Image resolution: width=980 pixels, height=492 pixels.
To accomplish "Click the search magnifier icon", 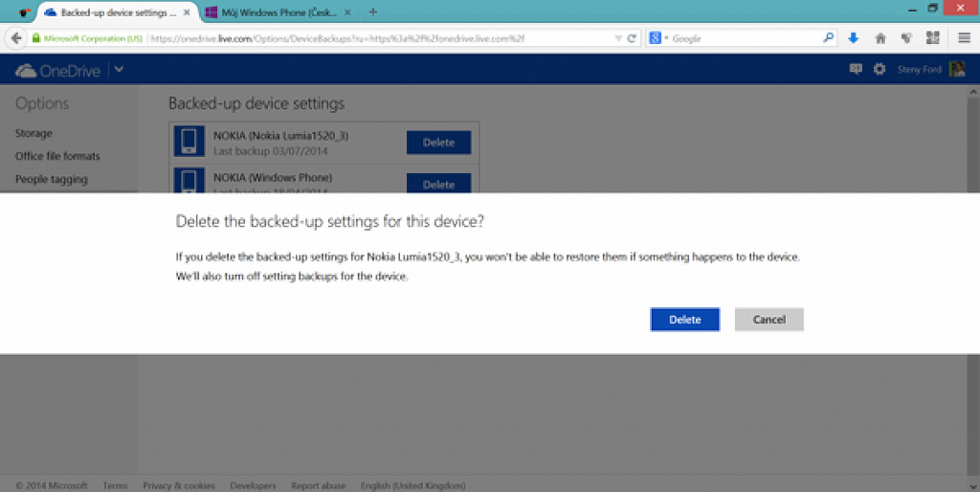I will click(828, 38).
